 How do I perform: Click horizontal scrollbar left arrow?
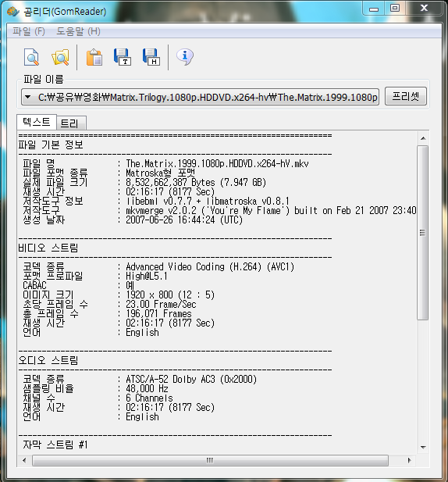click(x=24, y=460)
